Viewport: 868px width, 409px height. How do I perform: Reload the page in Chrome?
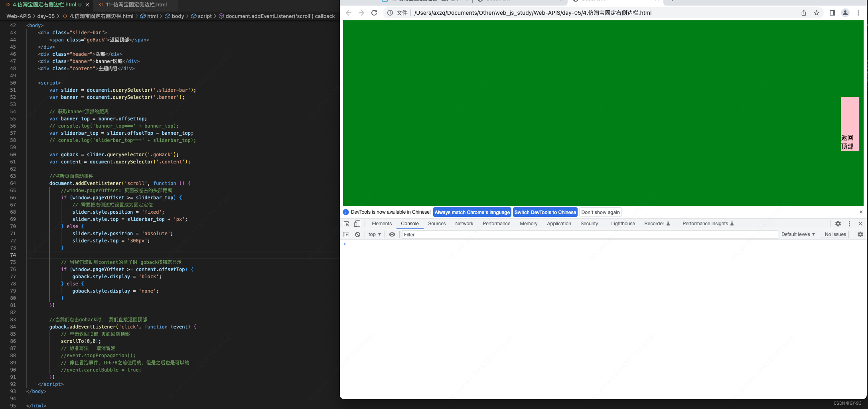point(374,13)
